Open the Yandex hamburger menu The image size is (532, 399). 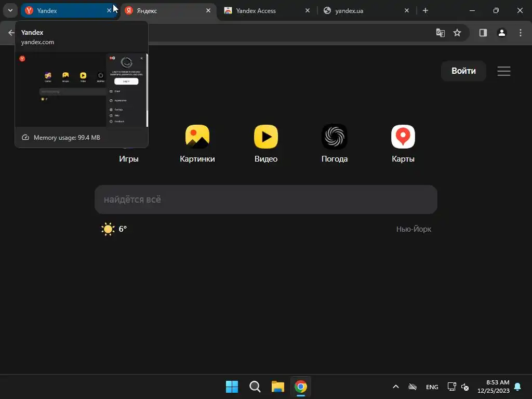click(x=504, y=71)
